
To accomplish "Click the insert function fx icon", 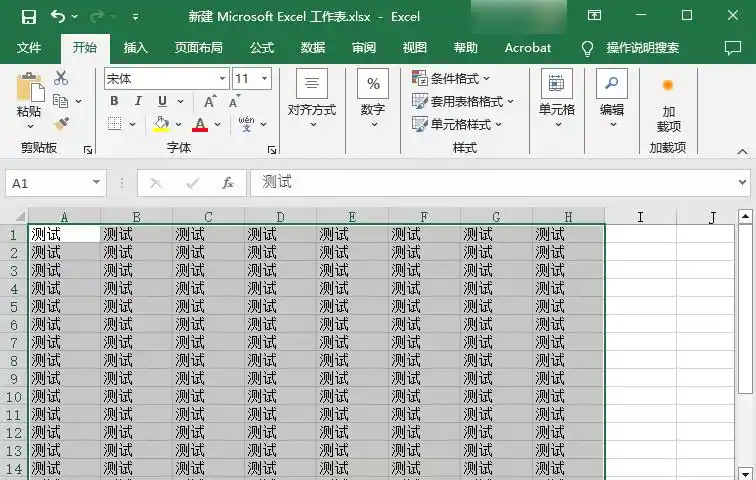I will [x=228, y=183].
